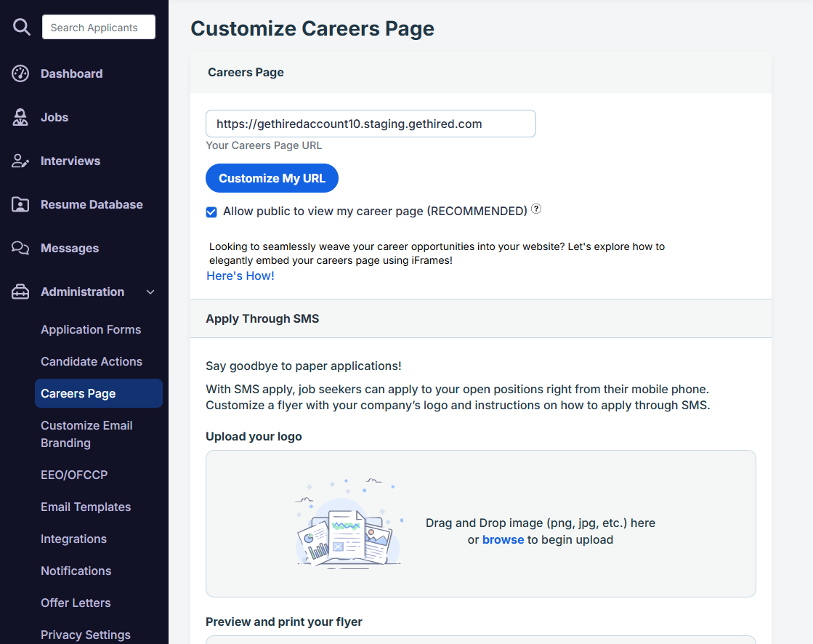Click the Messages chat bubbles icon

(20, 248)
